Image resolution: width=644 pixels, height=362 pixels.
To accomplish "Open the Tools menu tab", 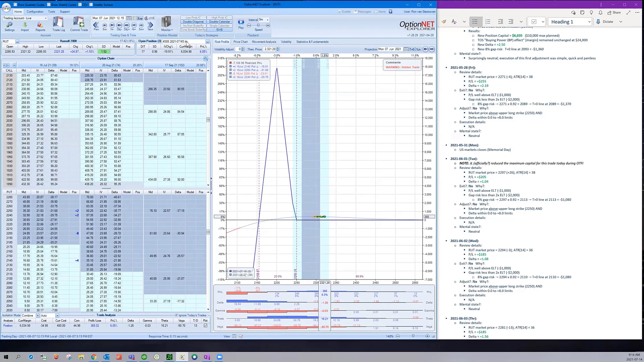I will (51, 12).
